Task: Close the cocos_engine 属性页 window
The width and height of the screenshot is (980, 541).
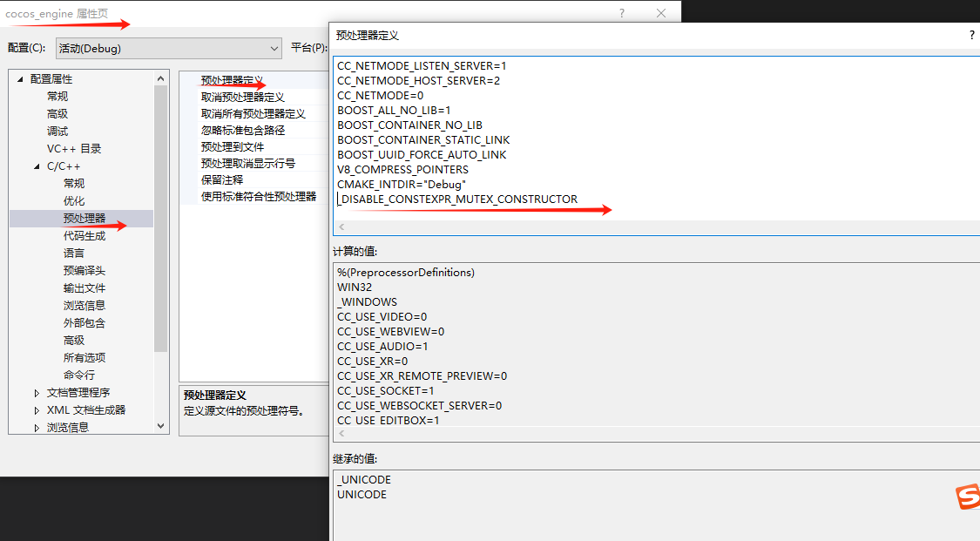Action: 660,13
